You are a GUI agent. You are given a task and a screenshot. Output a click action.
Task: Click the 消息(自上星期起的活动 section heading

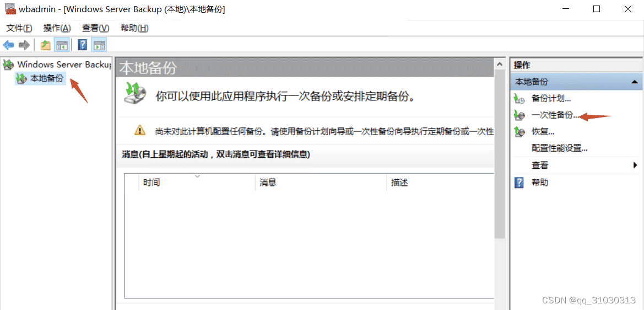(216, 154)
